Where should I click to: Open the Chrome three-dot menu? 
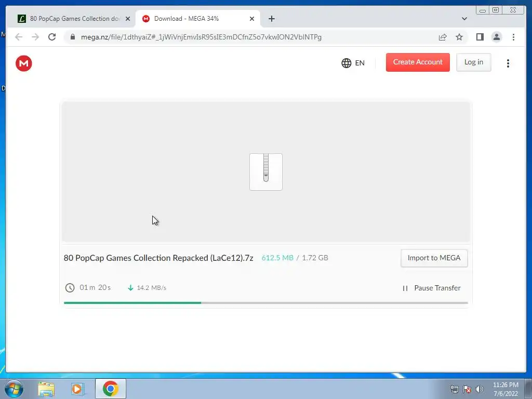click(x=513, y=37)
